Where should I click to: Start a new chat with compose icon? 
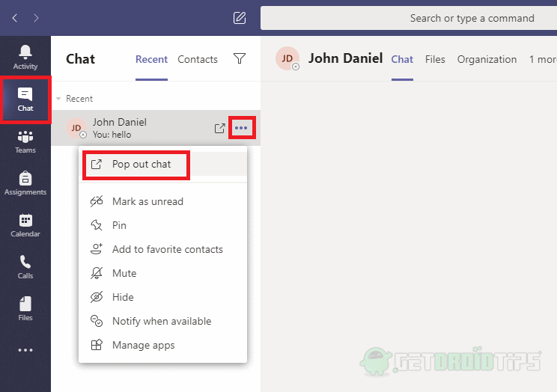(x=240, y=18)
